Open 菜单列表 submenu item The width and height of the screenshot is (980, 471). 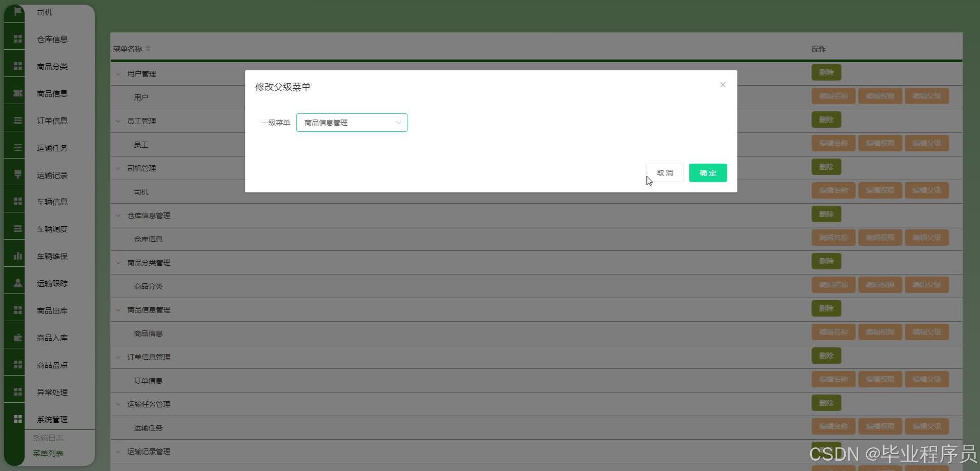click(x=48, y=454)
